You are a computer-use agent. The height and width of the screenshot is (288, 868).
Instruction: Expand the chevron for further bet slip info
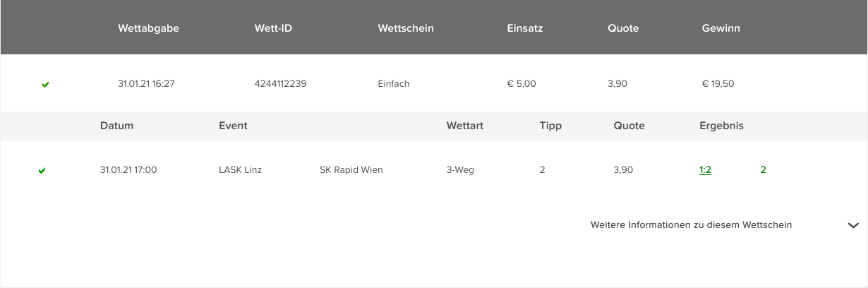pos(853,225)
